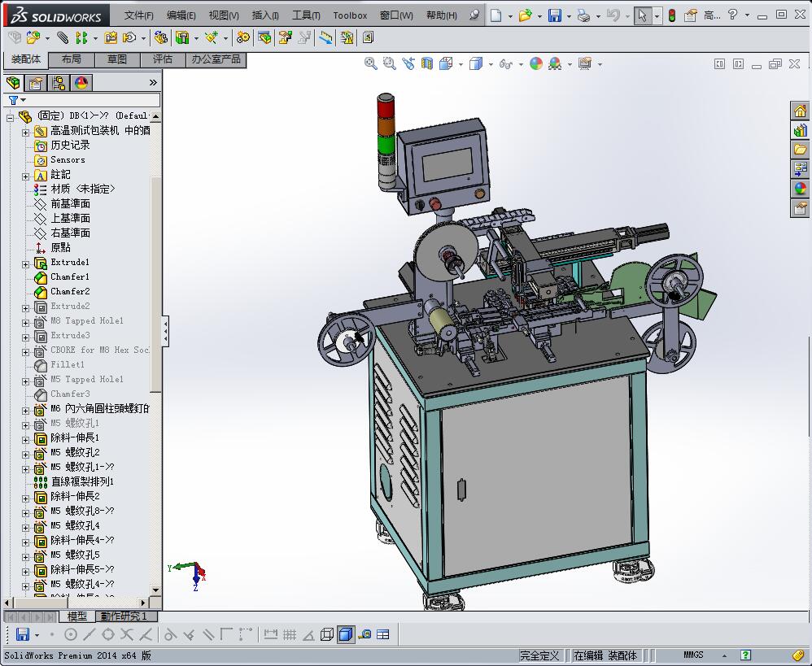Select the Zoom to Fit magnifier icon
The width and height of the screenshot is (812, 666).
pyautogui.click(x=371, y=63)
